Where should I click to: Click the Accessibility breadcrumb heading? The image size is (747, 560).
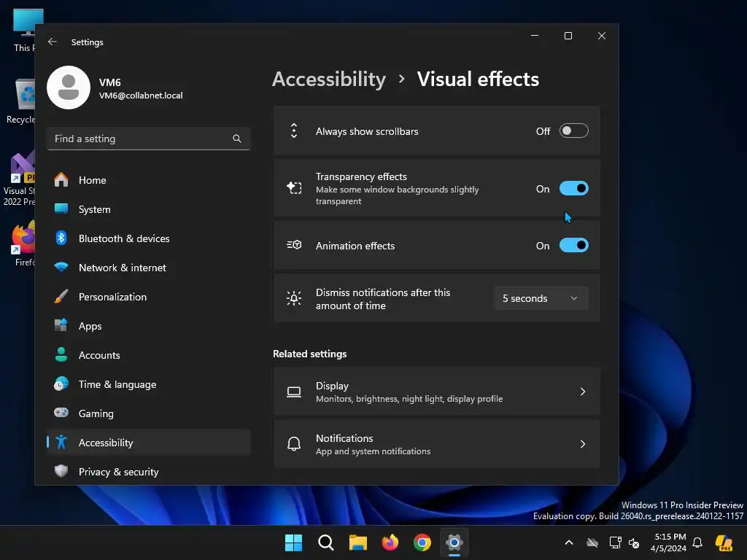point(329,79)
